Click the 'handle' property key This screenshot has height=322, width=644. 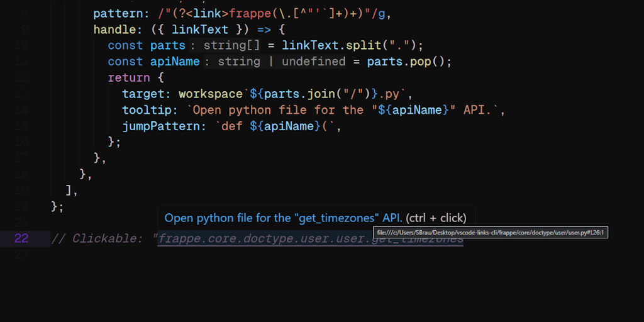coord(114,30)
